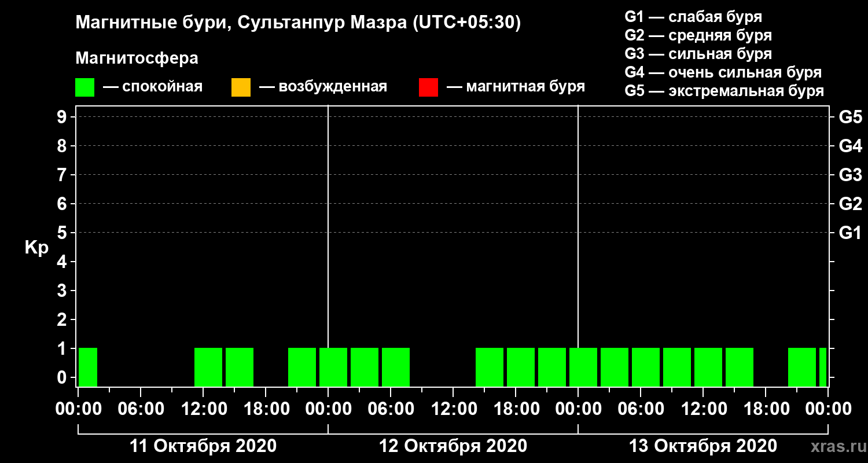Screen dimensions: 868x463
Task: Click the green спокойная legend swatch
Action: [x=84, y=87]
